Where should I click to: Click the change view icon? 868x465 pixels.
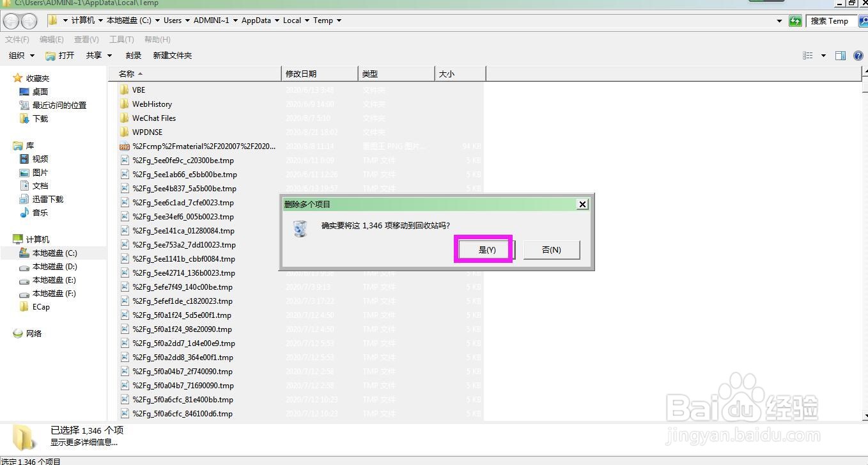tap(809, 56)
